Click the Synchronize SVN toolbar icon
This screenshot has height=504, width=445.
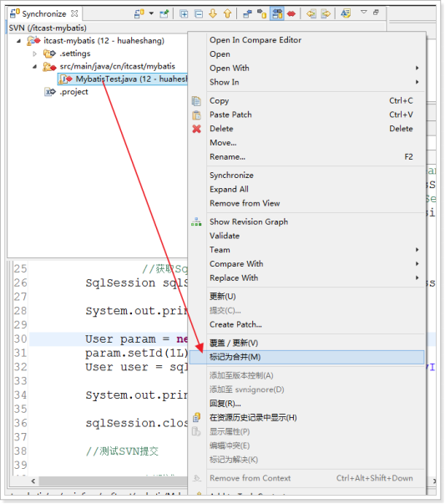point(139,14)
